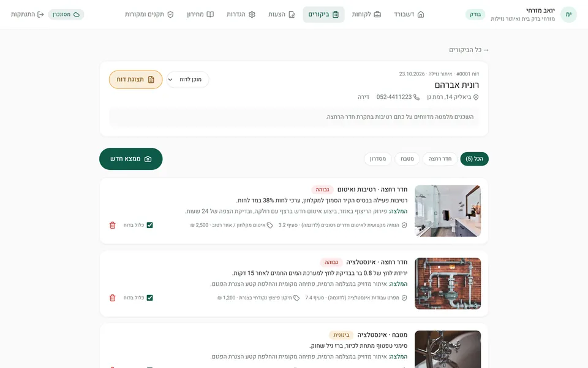588x368 pixels.
Task: Click the בודק role badge
Action: pos(475,14)
